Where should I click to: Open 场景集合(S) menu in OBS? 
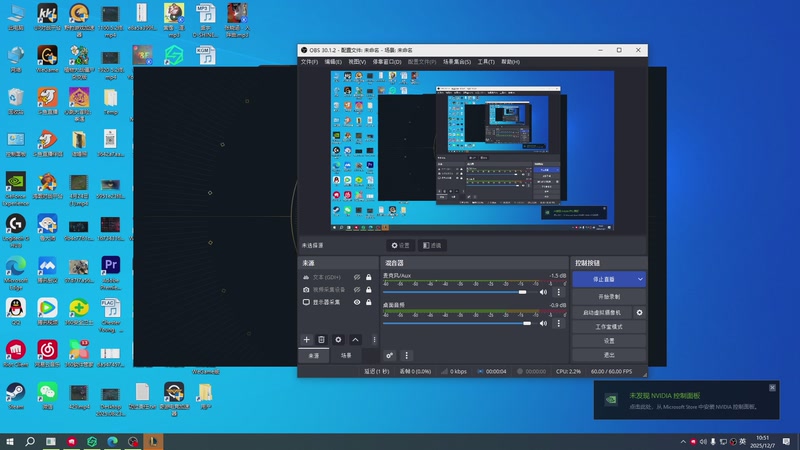(x=457, y=62)
